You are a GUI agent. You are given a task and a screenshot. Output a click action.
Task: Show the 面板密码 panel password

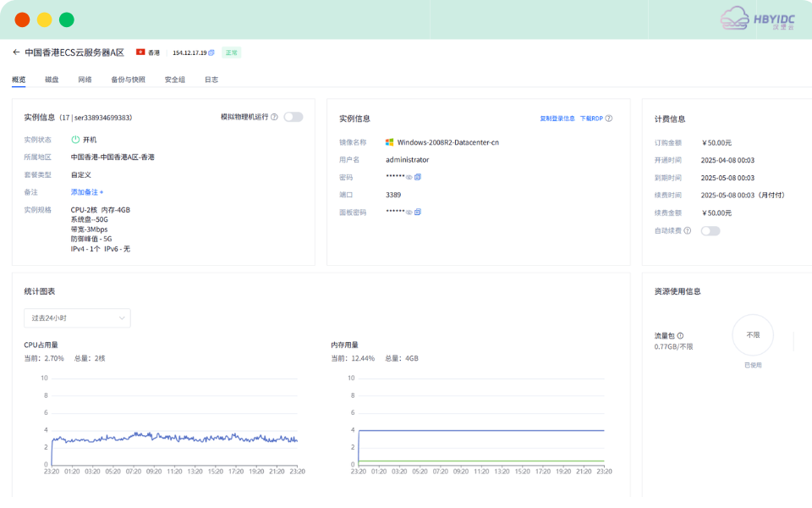pyautogui.click(x=409, y=213)
